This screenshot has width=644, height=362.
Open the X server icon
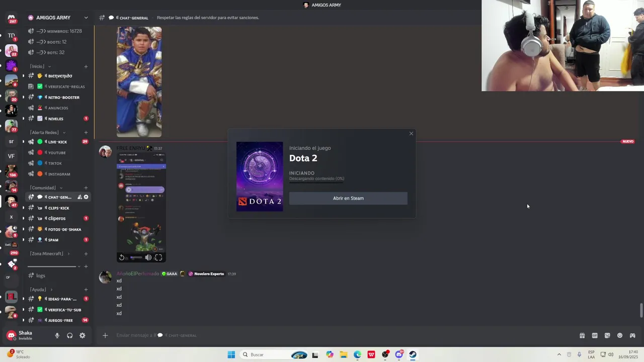tap(11, 217)
